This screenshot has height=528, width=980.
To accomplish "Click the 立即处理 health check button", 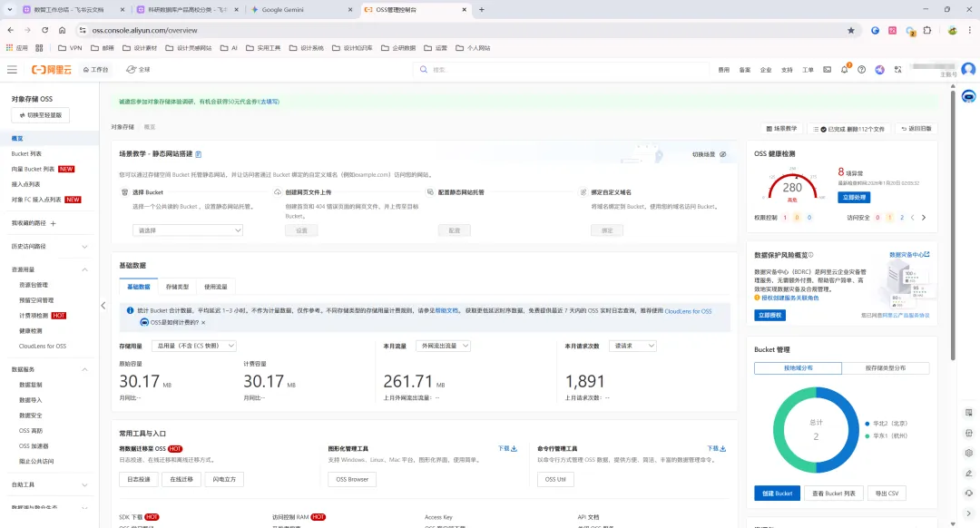I will click(854, 198).
